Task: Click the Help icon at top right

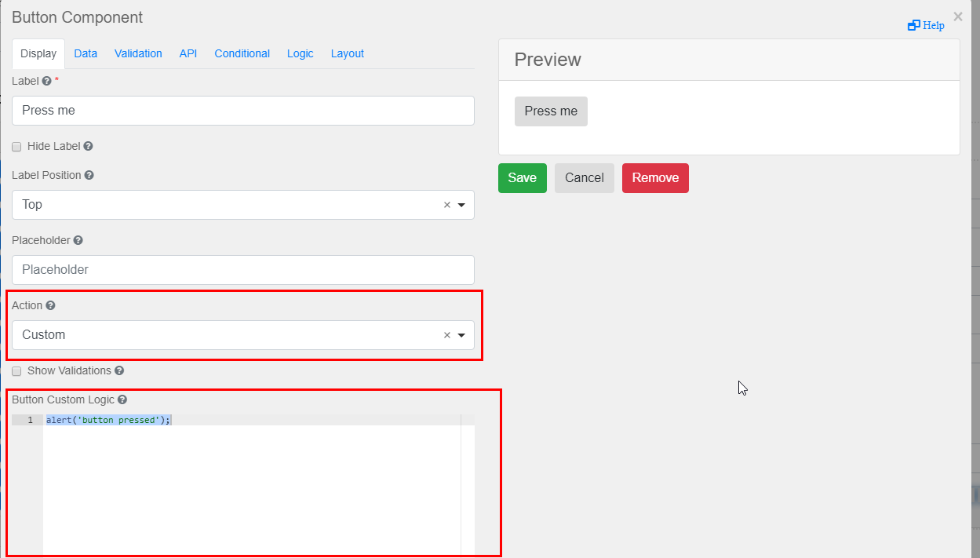Action: (926, 25)
